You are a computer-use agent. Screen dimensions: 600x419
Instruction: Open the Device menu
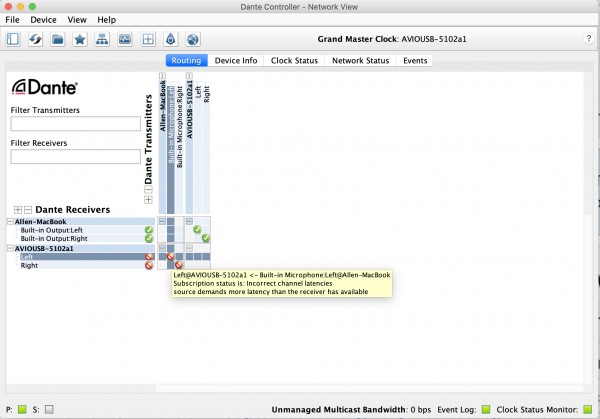43,20
